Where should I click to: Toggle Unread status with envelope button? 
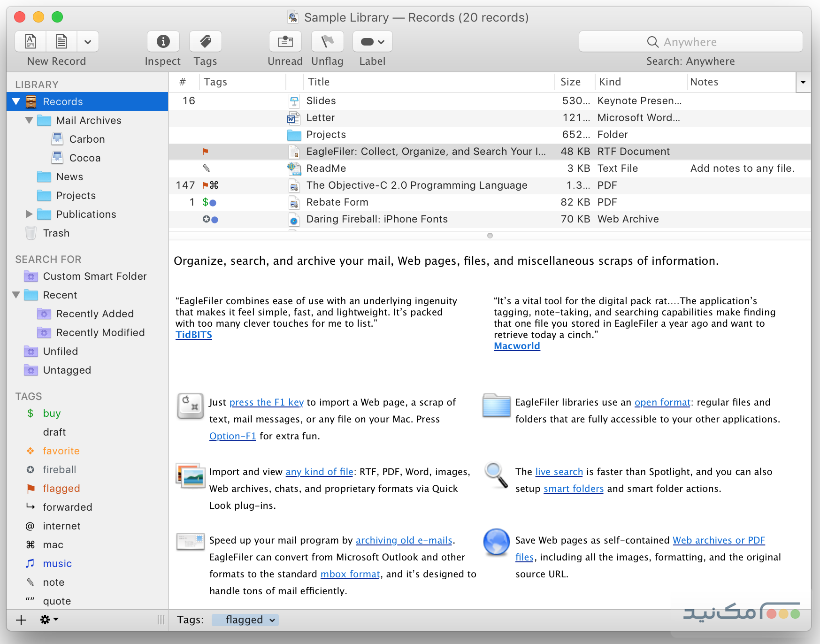click(x=285, y=42)
